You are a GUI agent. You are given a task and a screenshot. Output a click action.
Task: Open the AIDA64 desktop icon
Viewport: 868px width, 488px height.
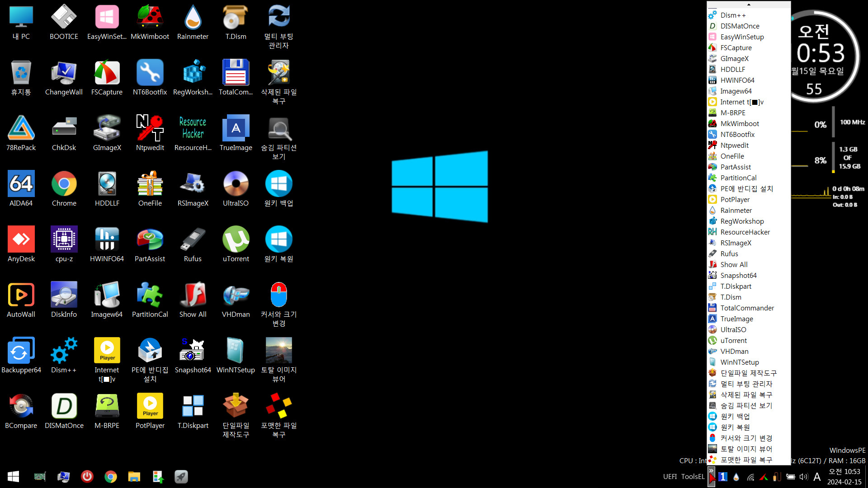click(21, 189)
